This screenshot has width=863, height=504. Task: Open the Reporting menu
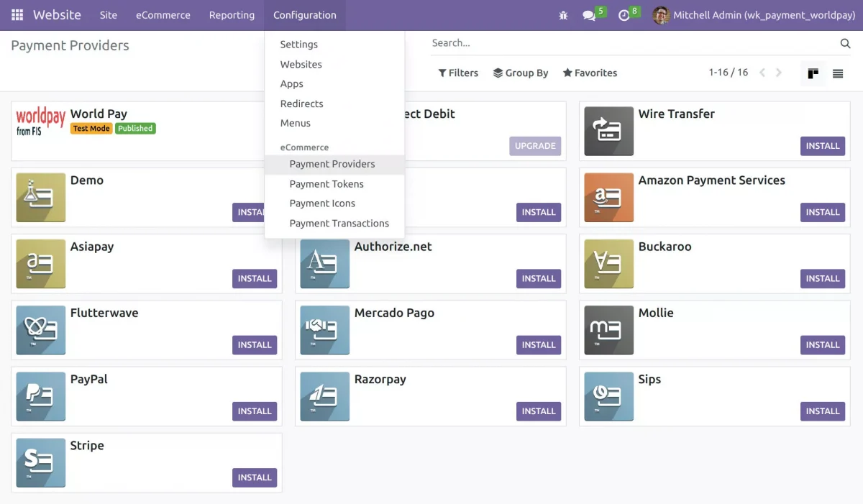pyautogui.click(x=232, y=15)
